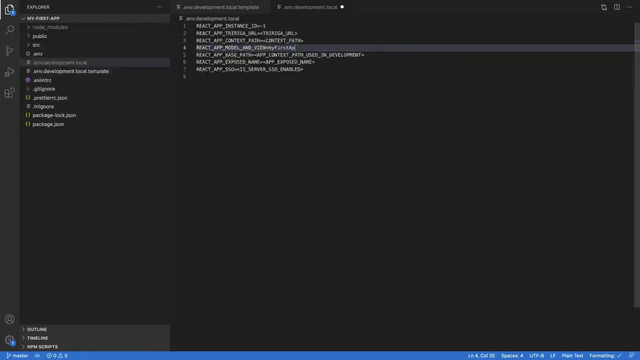Open Explorer views and more actions ellipsis
The width and height of the screenshot is (640, 360).
160,7
